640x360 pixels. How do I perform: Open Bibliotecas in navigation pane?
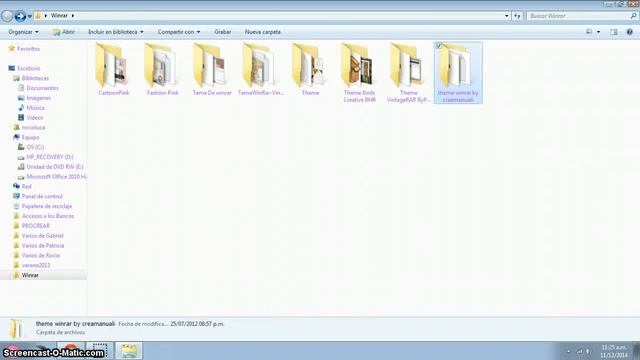(x=35, y=78)
